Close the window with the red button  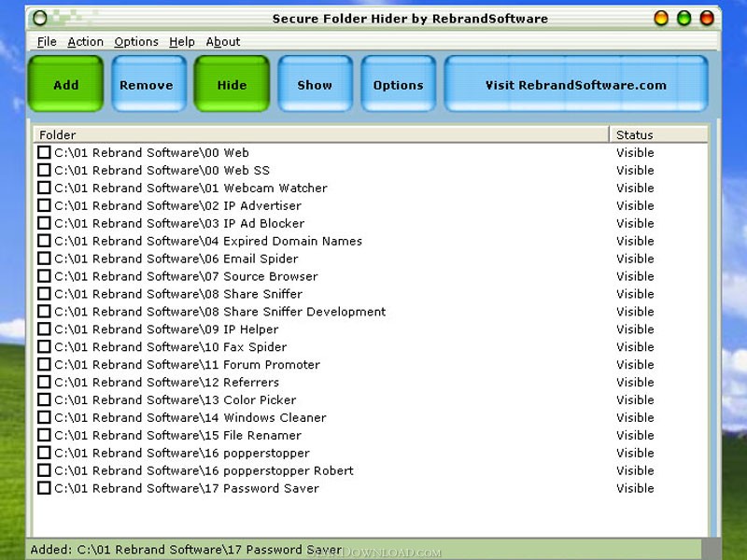click(x=707, y=18)
